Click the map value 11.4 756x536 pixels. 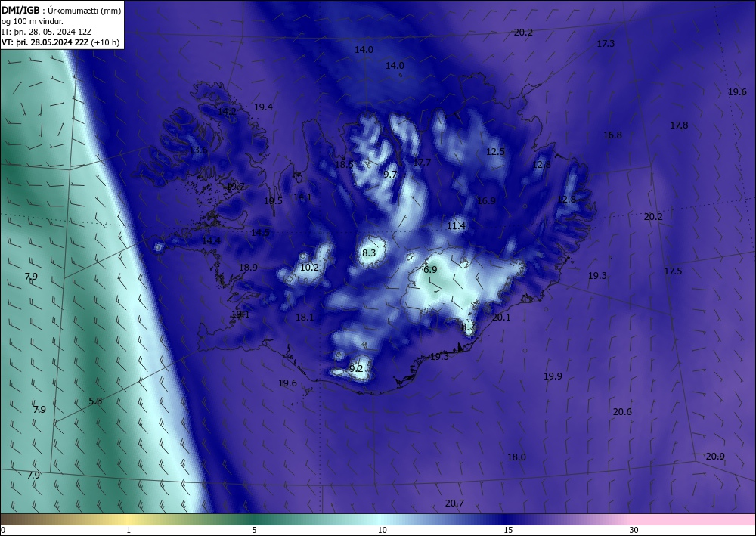456,225
